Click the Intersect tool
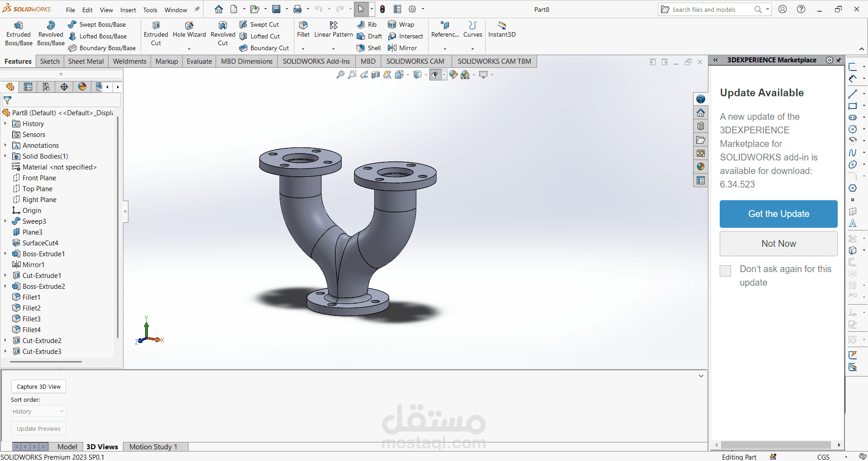 (406, 36)
